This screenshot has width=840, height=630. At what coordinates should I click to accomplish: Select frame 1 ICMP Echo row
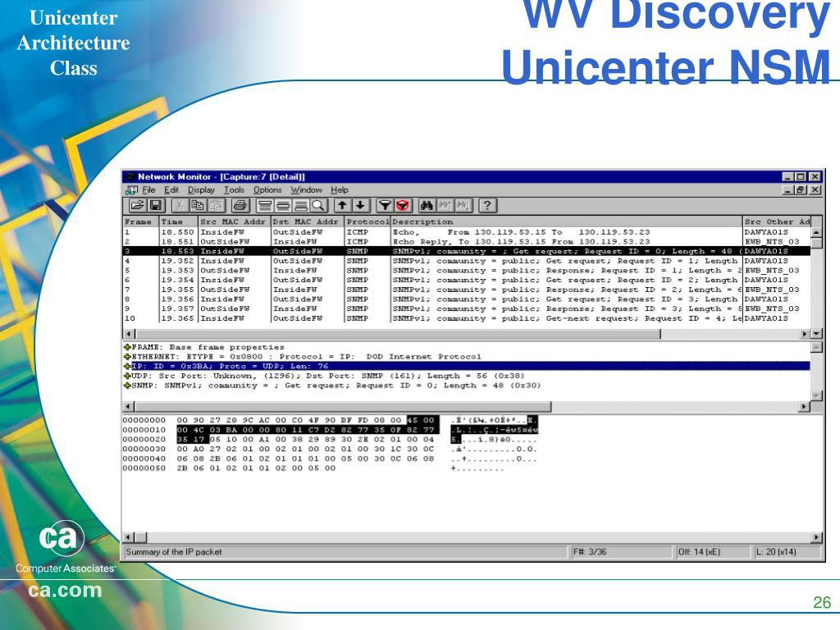coord(467,232)
